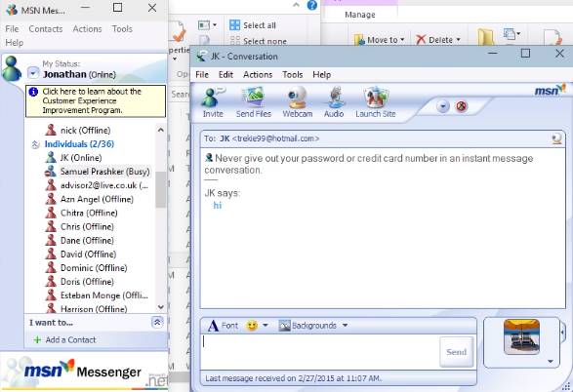Click the msn butterfly logo in conversation window
The height and width of the screenshot is (392, 573).
coord(550,90)
